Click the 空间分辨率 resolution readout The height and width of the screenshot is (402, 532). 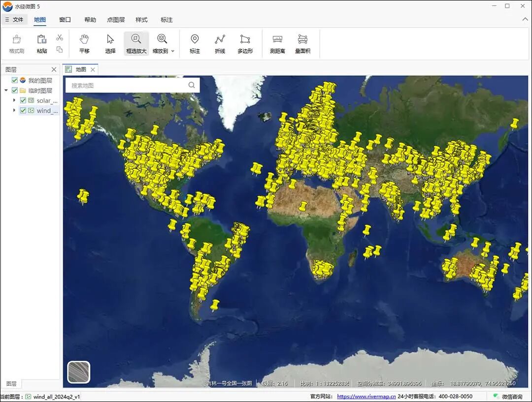389,383
